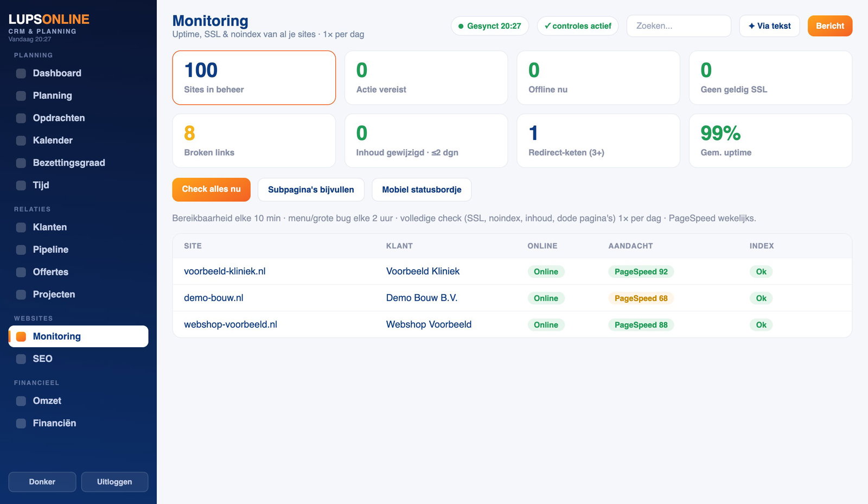Click Online badge for voorbeeld-kliniek.nl
868x504 pixels.
click(546, 272)
